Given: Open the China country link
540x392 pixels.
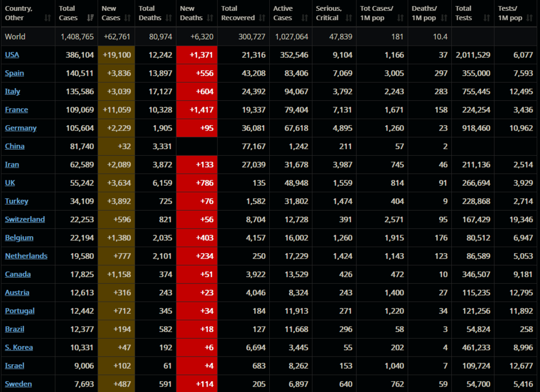Looking at the screenshot, I should (x=15, y=146).
